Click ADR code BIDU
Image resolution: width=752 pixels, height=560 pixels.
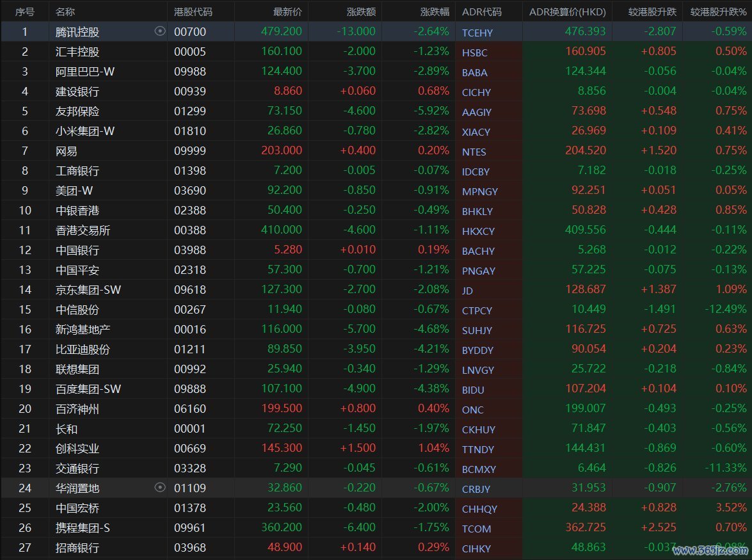click(x=473, y=390)
